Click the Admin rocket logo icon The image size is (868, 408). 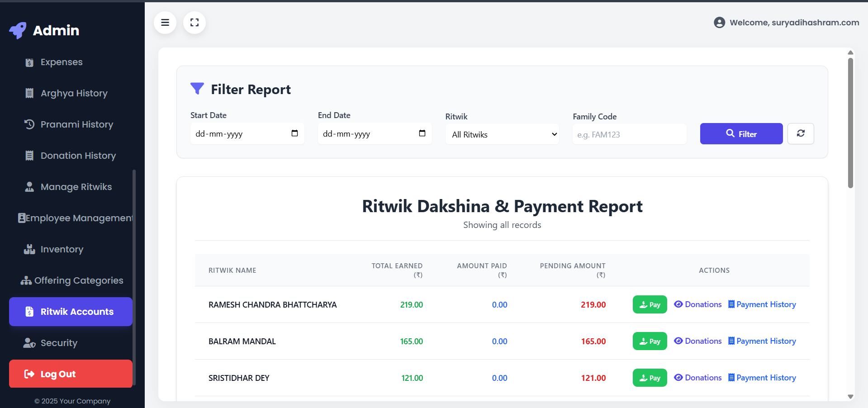[x=18, y=30]
